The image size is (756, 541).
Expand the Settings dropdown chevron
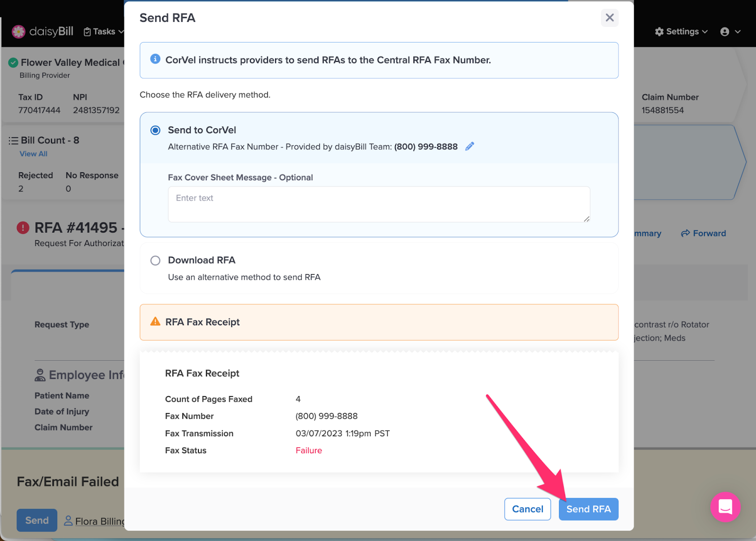(705, 32)
